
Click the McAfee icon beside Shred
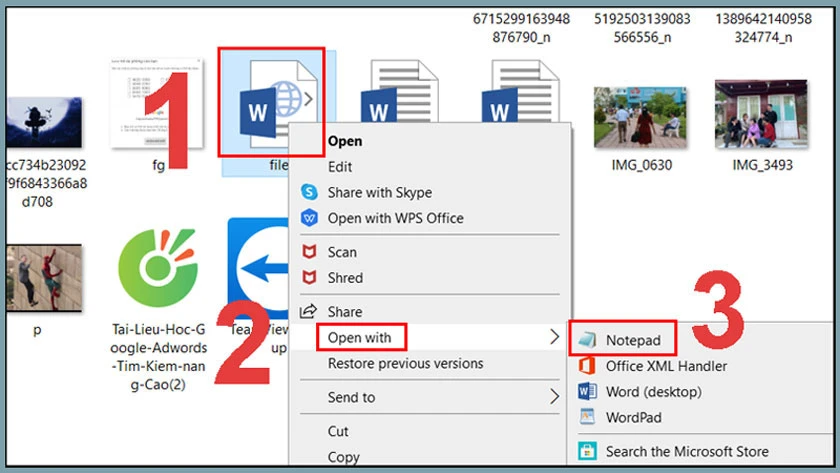[309, 277]
